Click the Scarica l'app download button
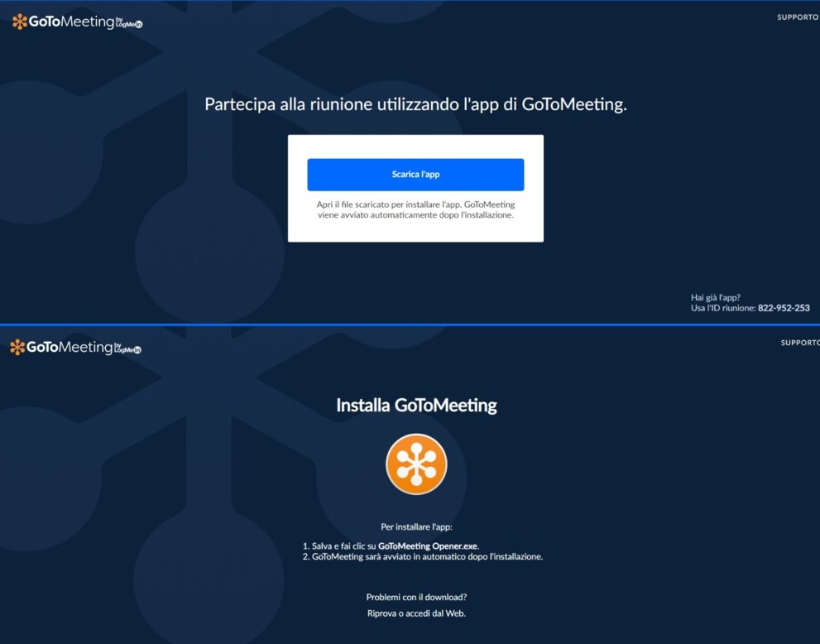 point(415,174)
